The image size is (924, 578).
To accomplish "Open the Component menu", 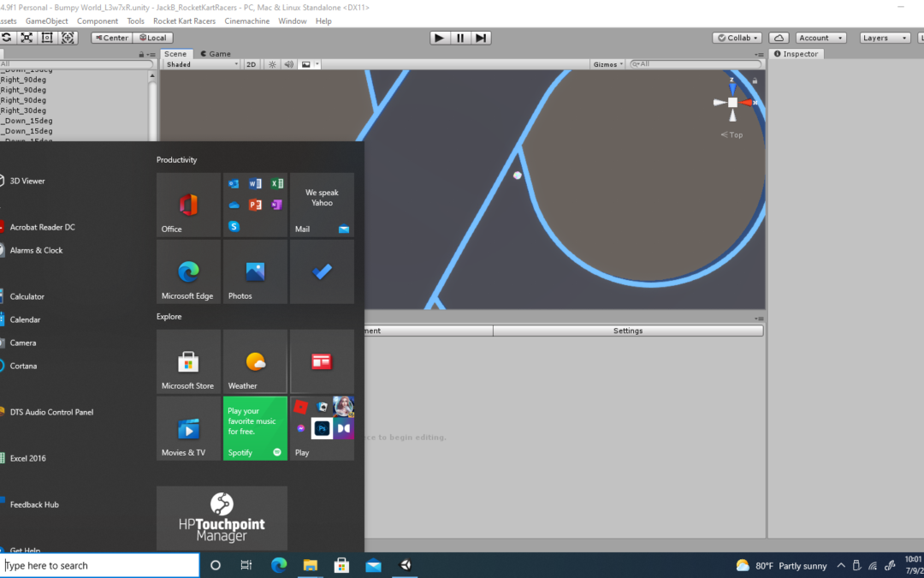I will pos(98,21).
